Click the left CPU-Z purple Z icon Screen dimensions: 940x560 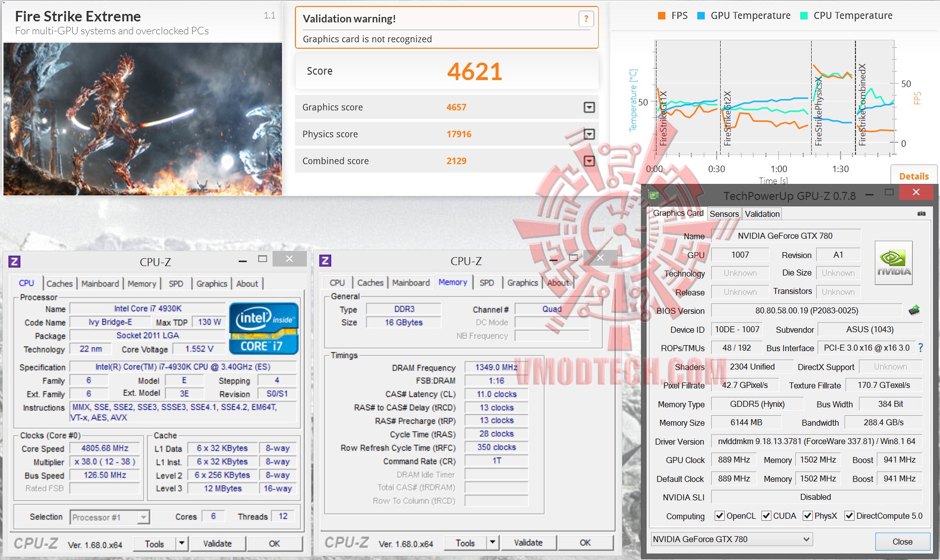pyautogui.click(x=14, y=262)
